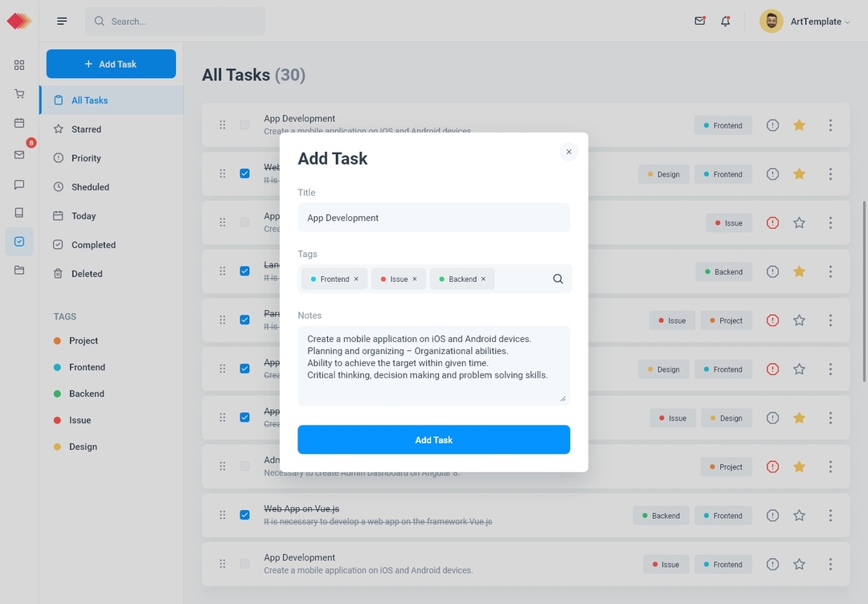Screen dimensions: 868x604
Task: Click the Add Task button in dialog
Action: (433, 440)
